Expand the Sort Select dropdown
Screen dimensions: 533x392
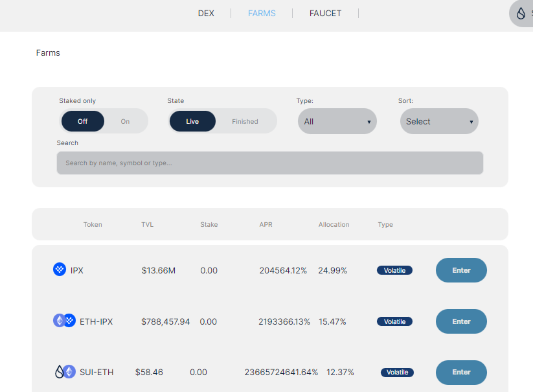(439, 121)
